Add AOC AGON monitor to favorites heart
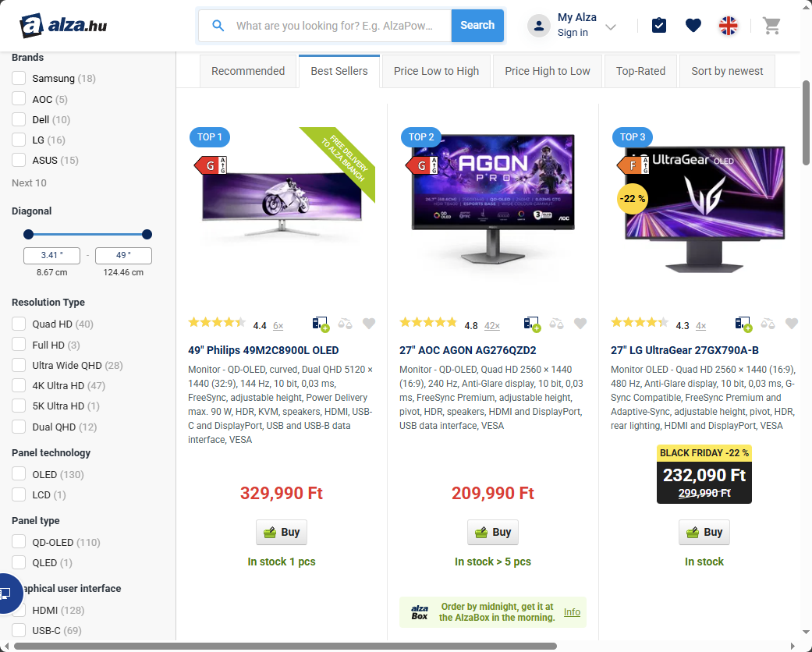 [580, 324]
